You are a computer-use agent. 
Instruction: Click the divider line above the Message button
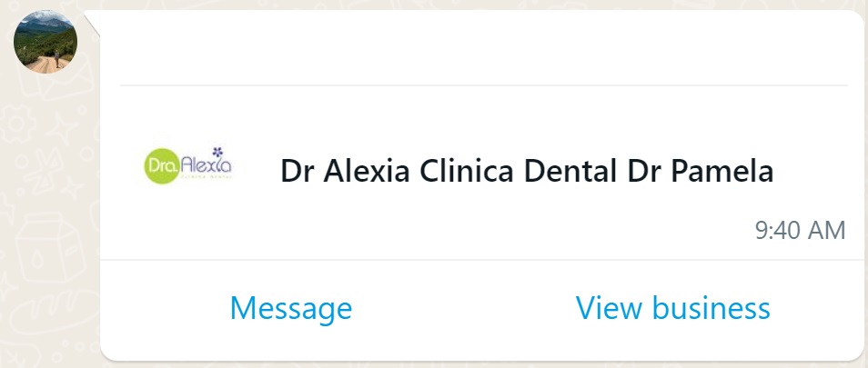pos(482,260)
